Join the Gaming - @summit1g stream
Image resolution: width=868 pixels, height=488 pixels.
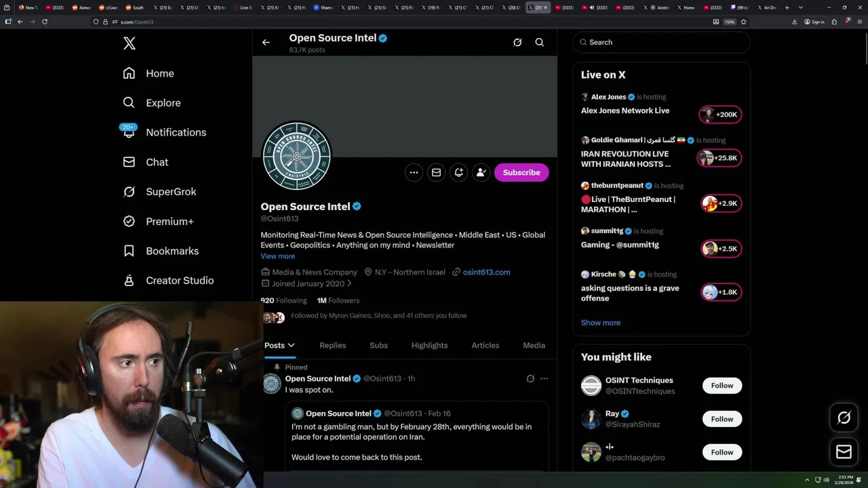pos(620,245)
